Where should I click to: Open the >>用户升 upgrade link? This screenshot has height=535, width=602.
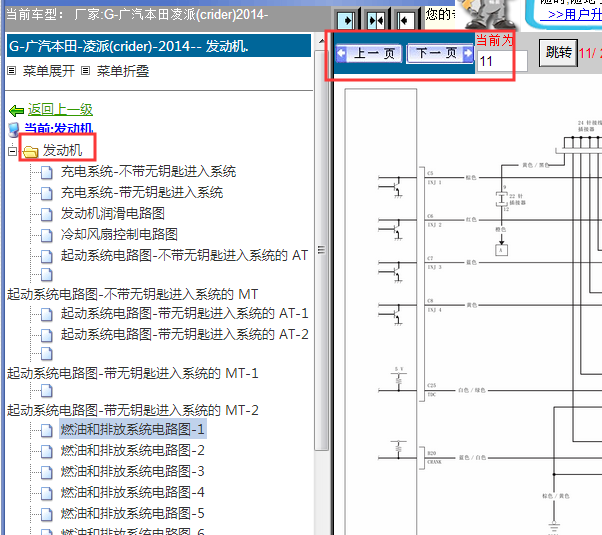tap(570, 15)
